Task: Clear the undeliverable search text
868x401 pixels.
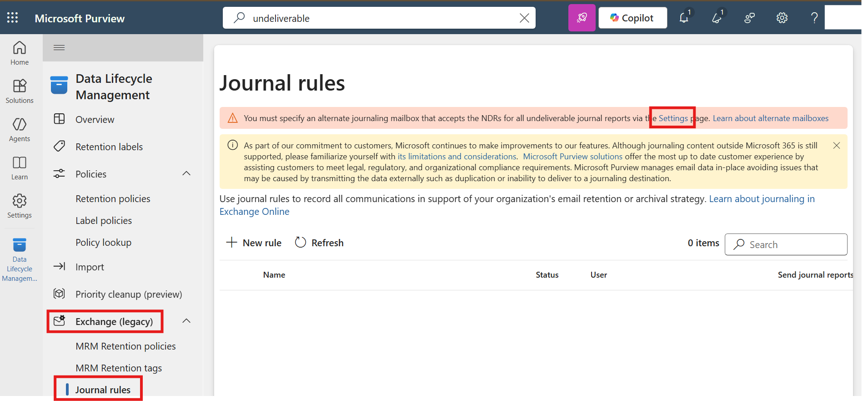Action: 524,18
